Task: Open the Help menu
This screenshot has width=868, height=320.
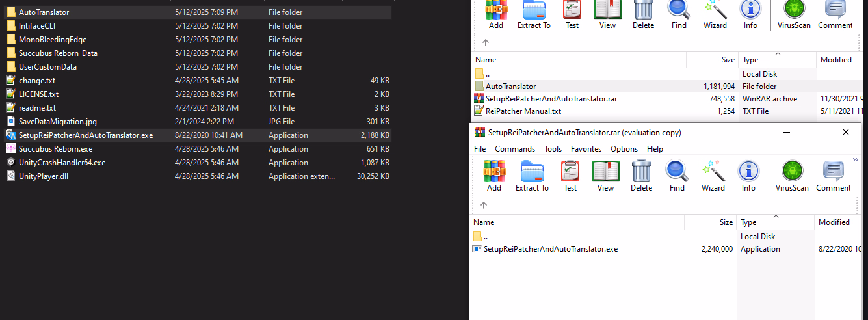Action: (x=655, y=149)
